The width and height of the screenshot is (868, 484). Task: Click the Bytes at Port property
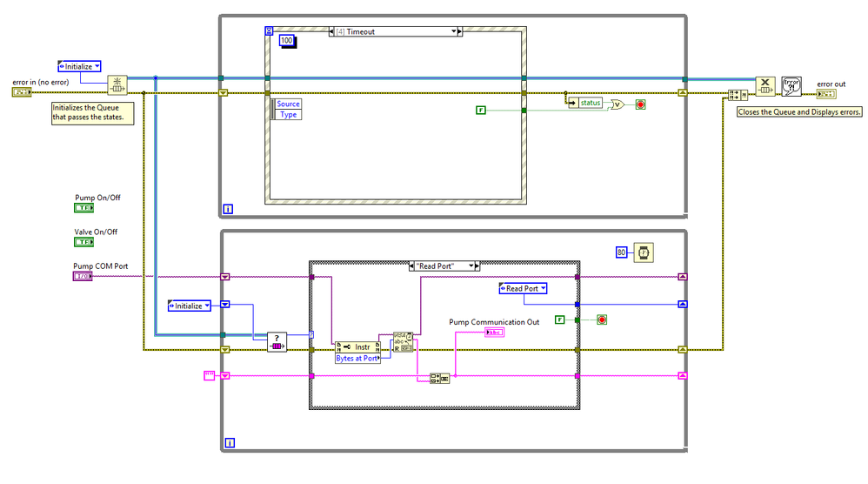358,359
